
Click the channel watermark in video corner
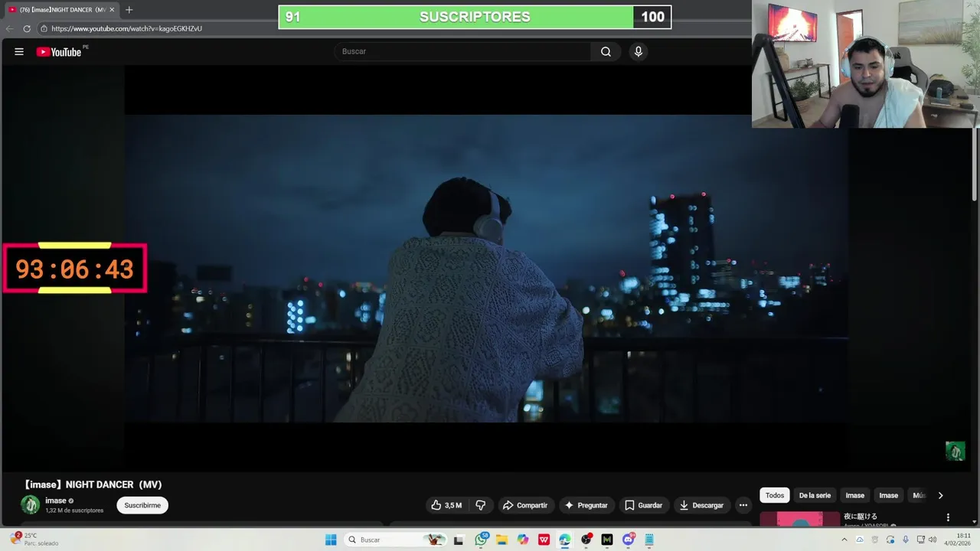coord(955,451)
